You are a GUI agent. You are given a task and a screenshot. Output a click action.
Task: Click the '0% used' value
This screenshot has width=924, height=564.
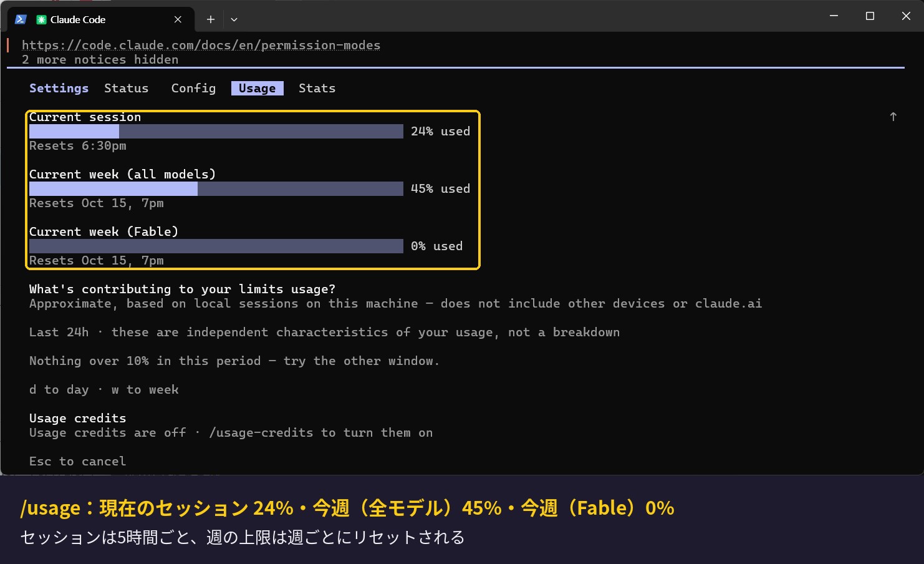click(436, 246)
